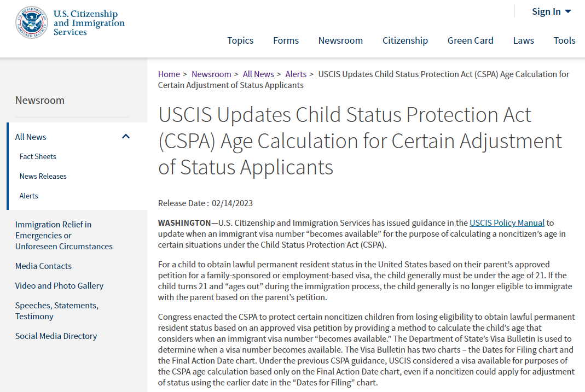Select the Citizenship menu item
The width and height of the screenshot is (585, 392).
pyautogui.click(x=405, y=40)
